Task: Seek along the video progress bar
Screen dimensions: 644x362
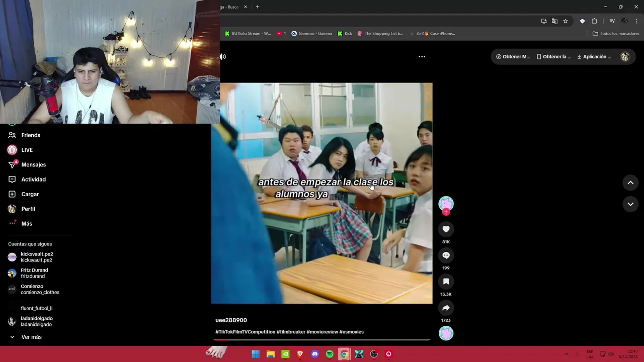Action: 322,340
